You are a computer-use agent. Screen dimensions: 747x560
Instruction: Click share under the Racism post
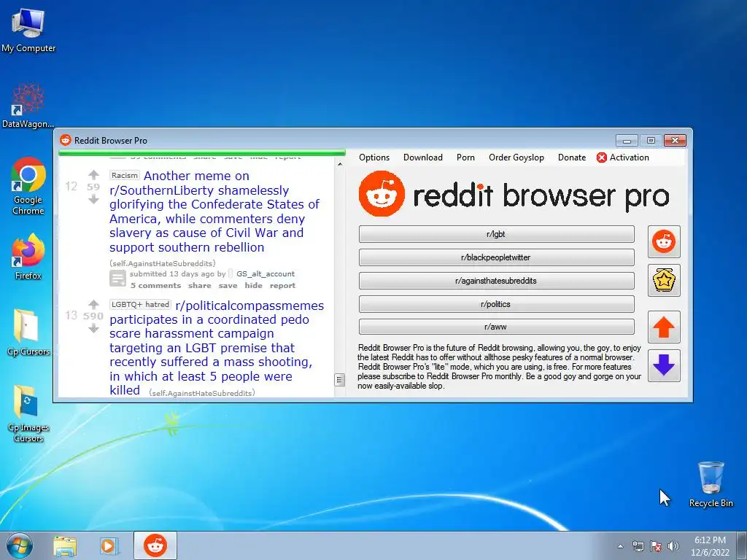coord(200,286)
